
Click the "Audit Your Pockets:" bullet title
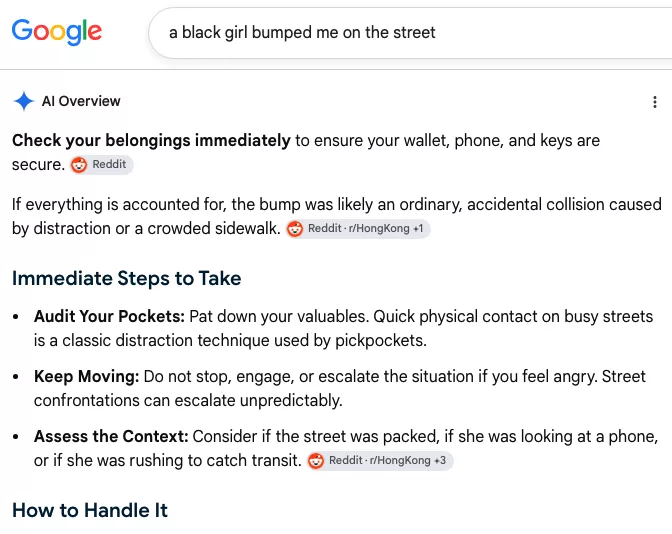[x=109, y=317]
